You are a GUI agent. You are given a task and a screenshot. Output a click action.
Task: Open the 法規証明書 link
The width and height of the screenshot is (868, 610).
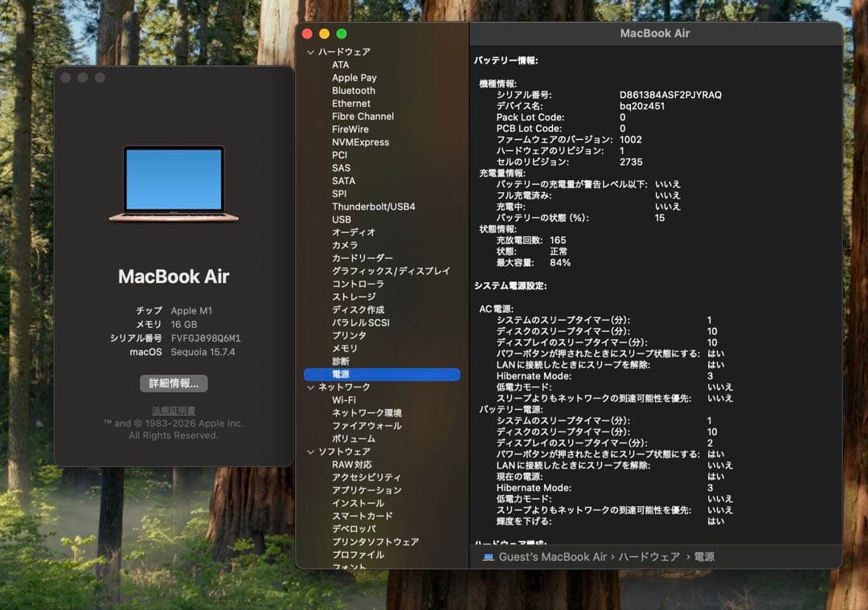point(174,410)
